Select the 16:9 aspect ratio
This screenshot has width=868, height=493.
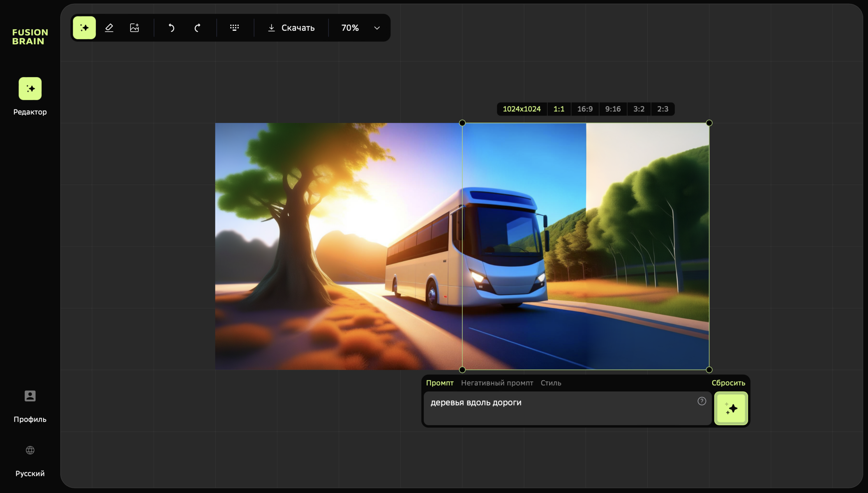point(584,109)
